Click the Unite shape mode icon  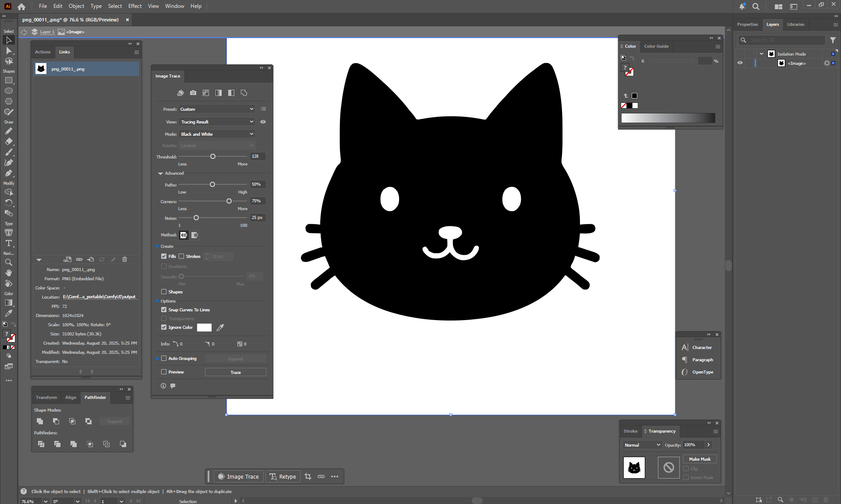(x=40, y=421)
